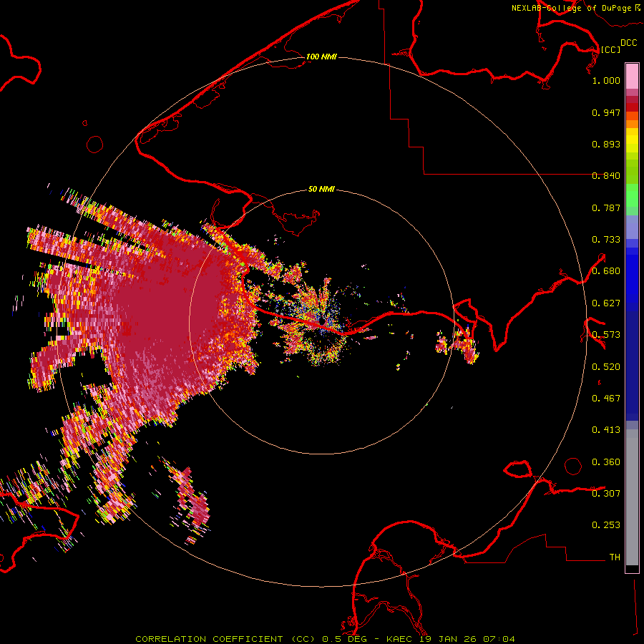644x644 pixels.
Task: Pick the light pink swatch atop the color scale
Action: point(632,77)
